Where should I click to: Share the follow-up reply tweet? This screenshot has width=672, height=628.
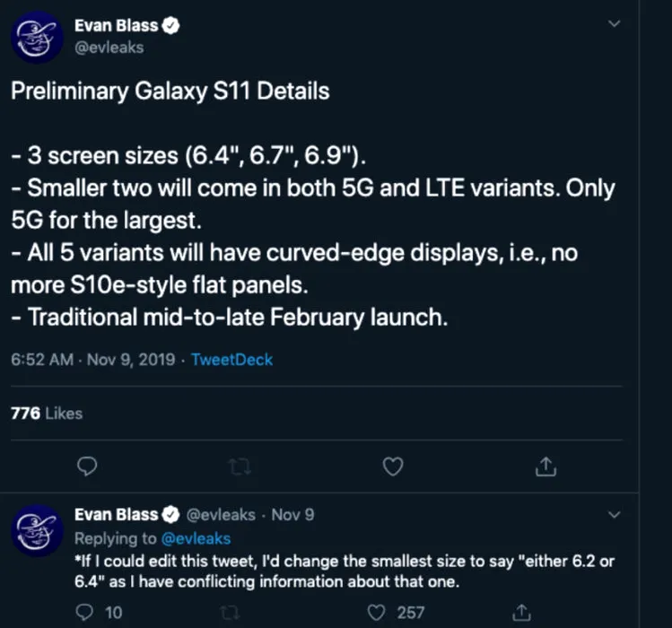(x=521, y=613)
